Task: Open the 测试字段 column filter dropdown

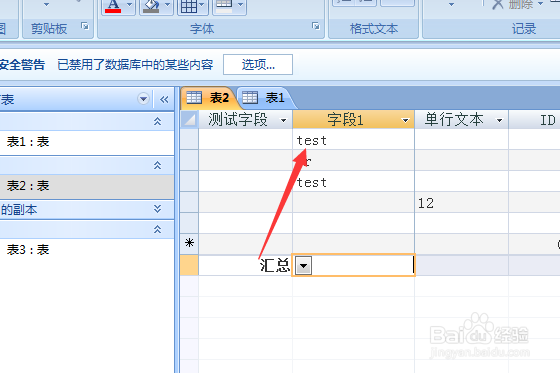Action: pos(284,120)
